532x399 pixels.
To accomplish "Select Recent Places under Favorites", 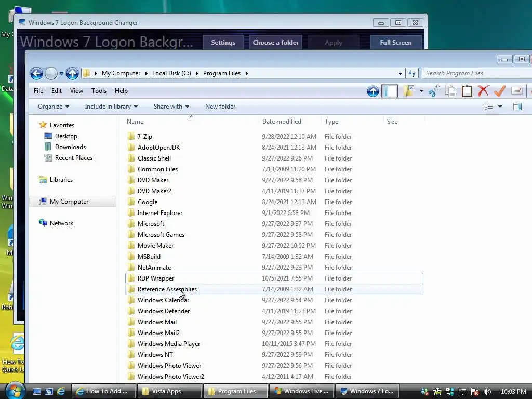I will [x=74, y=158].
